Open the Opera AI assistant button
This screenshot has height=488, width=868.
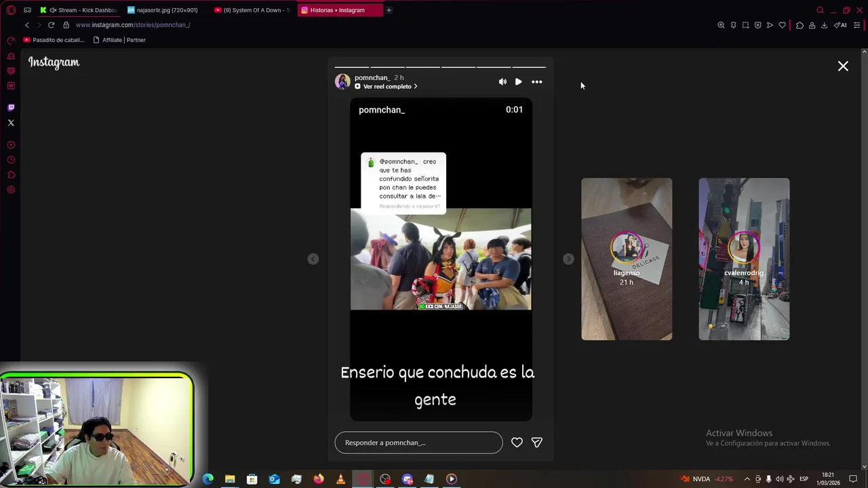point(840,25)
